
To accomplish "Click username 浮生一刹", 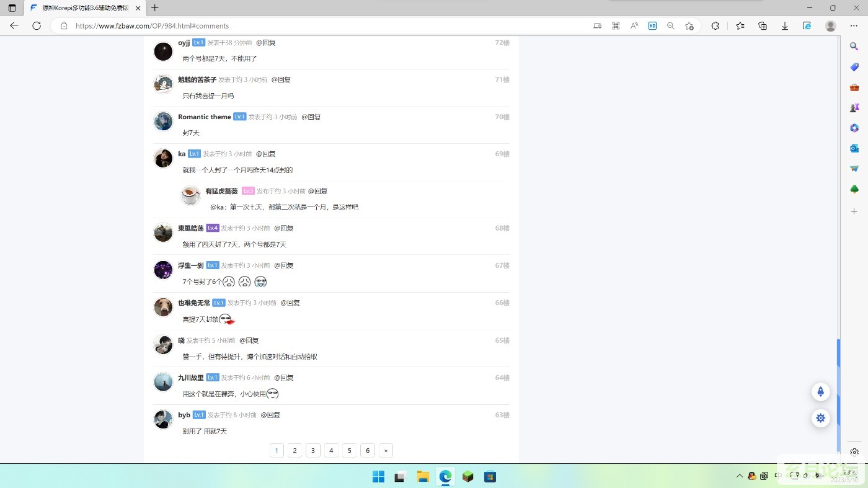I will point(191,265).
